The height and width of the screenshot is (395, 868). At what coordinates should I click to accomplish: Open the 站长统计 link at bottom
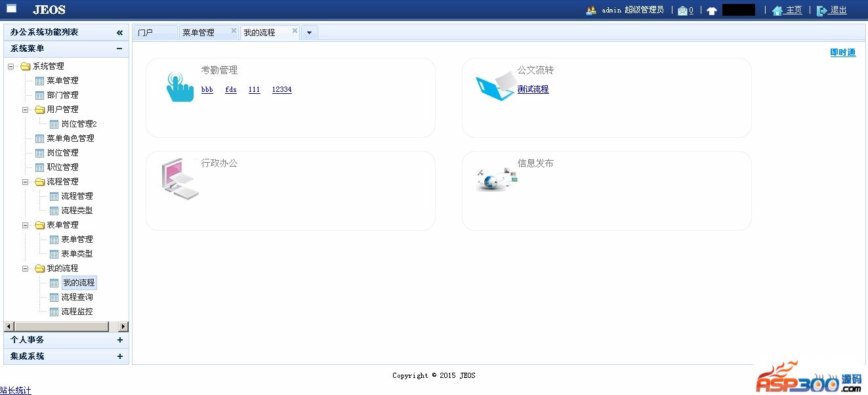(16, 390)
